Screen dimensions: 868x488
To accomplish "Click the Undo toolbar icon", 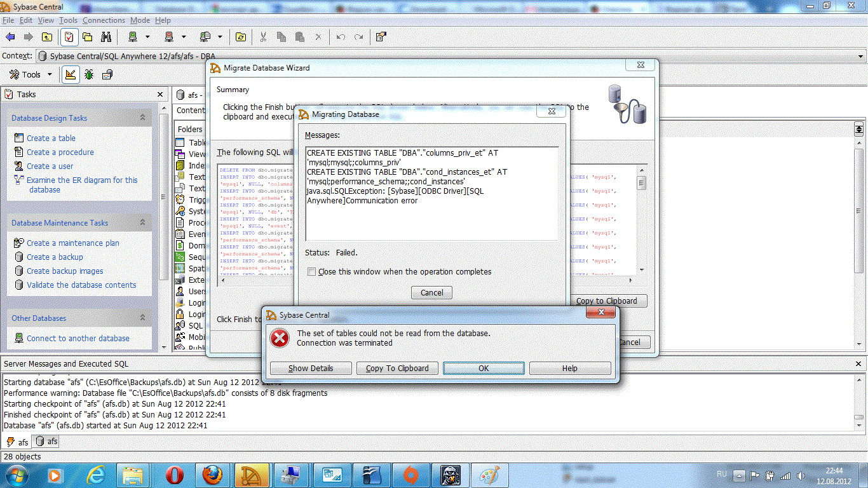I will tap(341, 37).
